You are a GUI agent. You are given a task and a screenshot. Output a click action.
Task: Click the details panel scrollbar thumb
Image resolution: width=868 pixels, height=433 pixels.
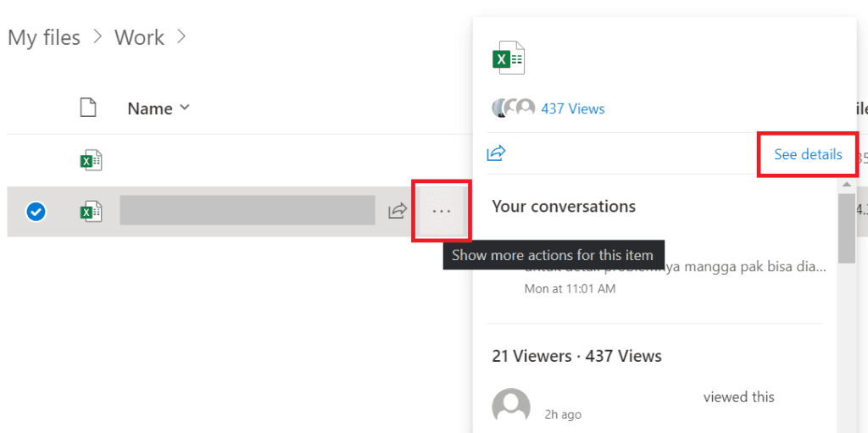pos(846,227)
